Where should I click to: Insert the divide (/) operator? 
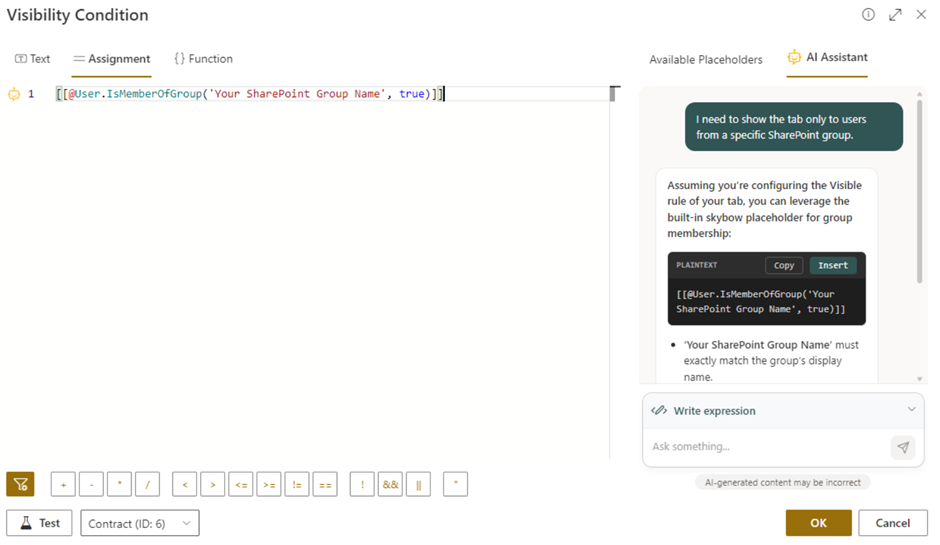(x=147, y=484)
